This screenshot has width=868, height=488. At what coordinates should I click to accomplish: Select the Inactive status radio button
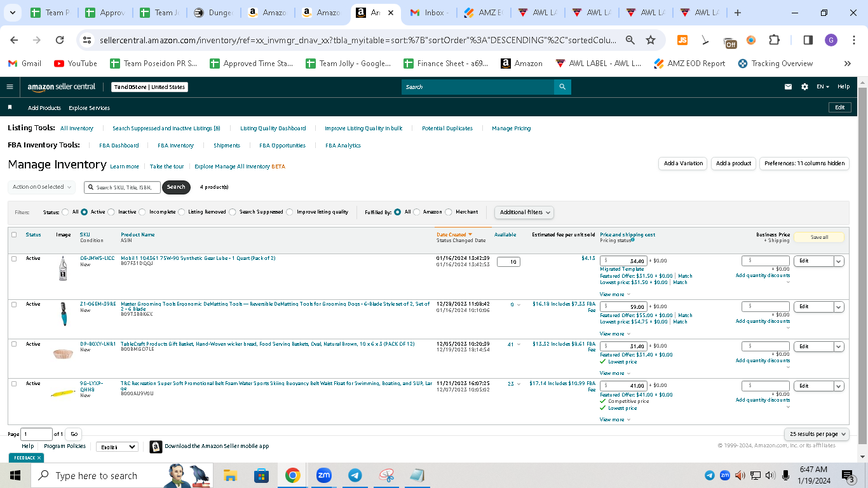tap(111, 212)
